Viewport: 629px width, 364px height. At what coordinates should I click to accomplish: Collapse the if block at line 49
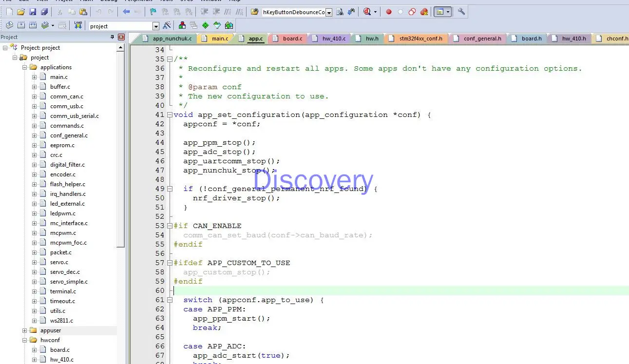click(x=170, y=189)
